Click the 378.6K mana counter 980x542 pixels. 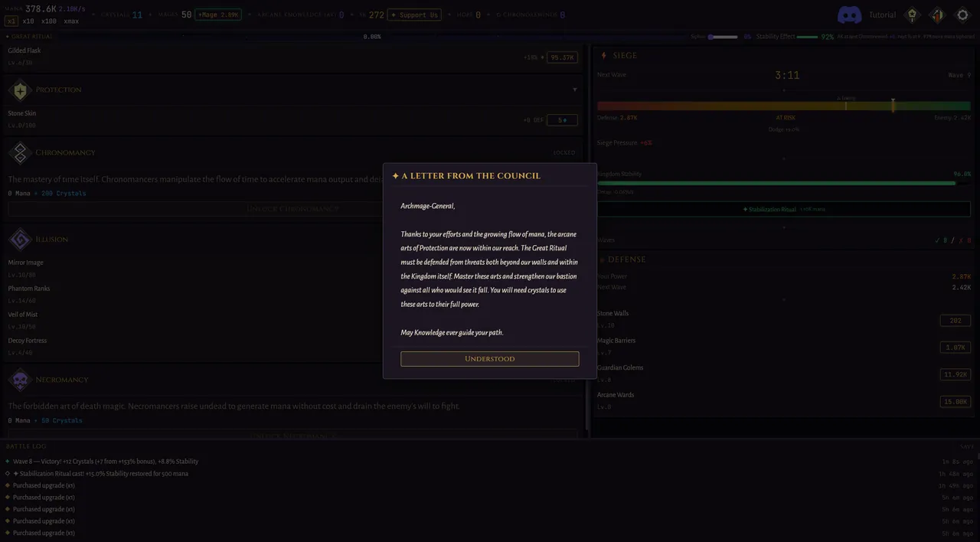41,8
